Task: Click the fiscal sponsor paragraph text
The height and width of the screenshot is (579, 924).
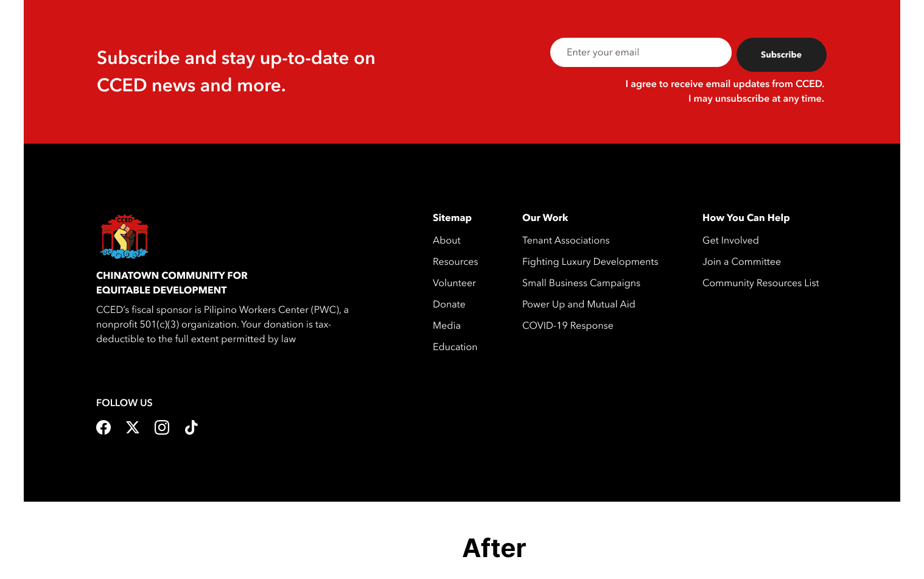Action: click(x=222, y=325)
